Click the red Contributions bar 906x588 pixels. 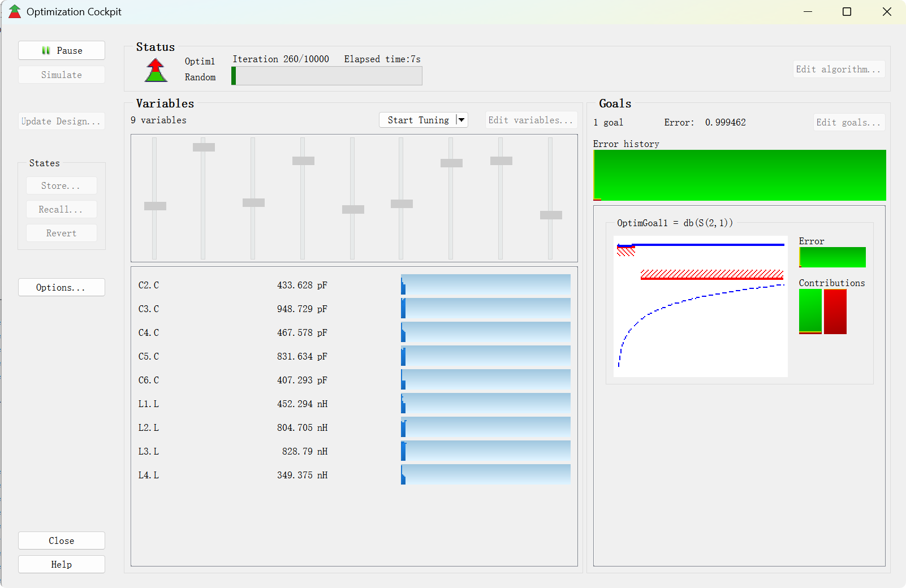(x=835, y=312)
